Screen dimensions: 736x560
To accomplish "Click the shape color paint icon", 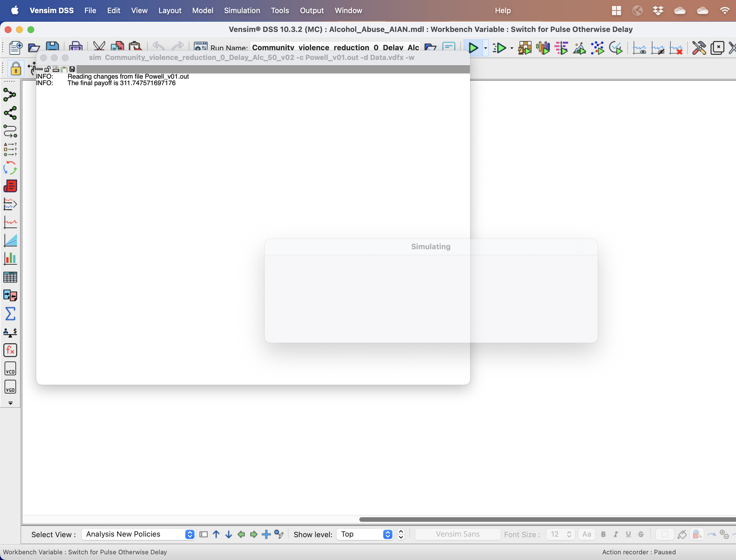I will pos(696,534).
